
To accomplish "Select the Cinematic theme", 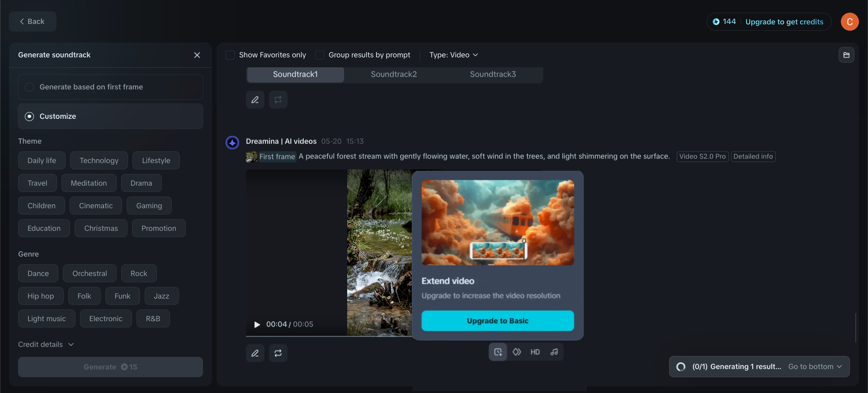I will [96, 206].
